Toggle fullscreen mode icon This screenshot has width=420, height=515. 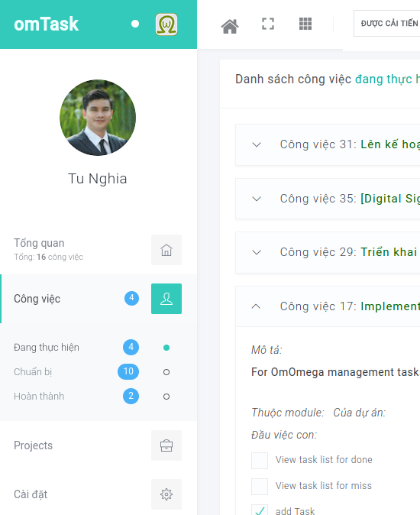tap(268, 24)
